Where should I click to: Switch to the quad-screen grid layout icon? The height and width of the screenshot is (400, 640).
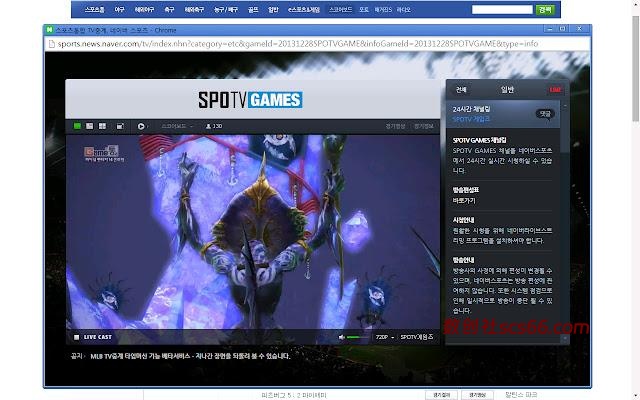point(103,126)
